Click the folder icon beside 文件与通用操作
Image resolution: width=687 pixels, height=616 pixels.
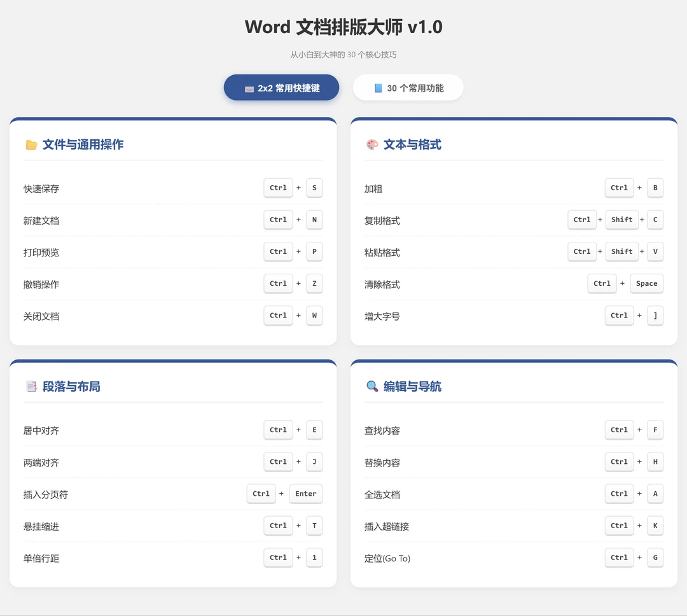[31, 144]
